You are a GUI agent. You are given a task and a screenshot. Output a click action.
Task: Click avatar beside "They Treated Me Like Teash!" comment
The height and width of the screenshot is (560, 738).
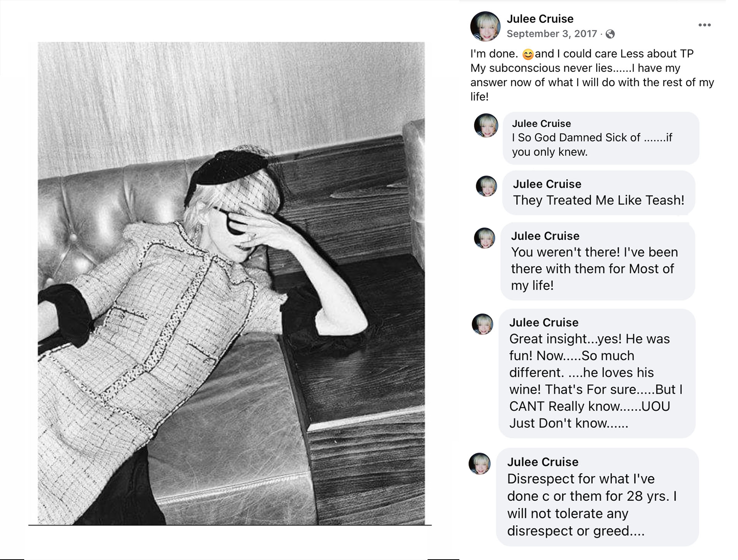click(486, 186)
